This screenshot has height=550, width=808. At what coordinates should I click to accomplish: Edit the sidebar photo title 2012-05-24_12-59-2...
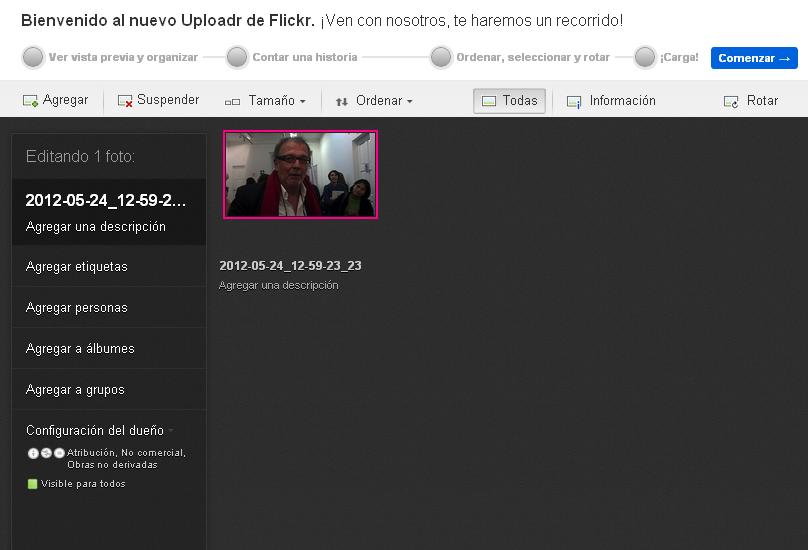[x=106, y=201]
